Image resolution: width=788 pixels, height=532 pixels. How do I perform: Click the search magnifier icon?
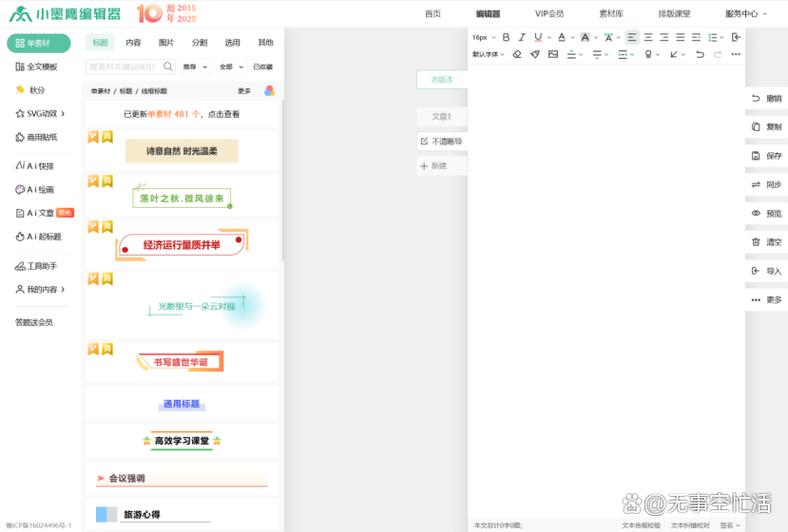[x=168, y=66]
